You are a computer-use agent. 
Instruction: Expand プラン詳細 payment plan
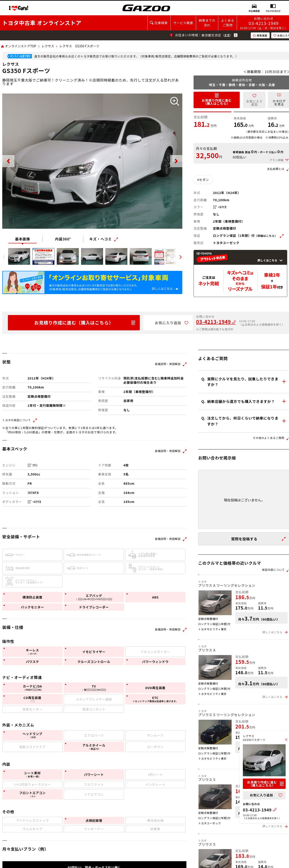tap(279, 160)
